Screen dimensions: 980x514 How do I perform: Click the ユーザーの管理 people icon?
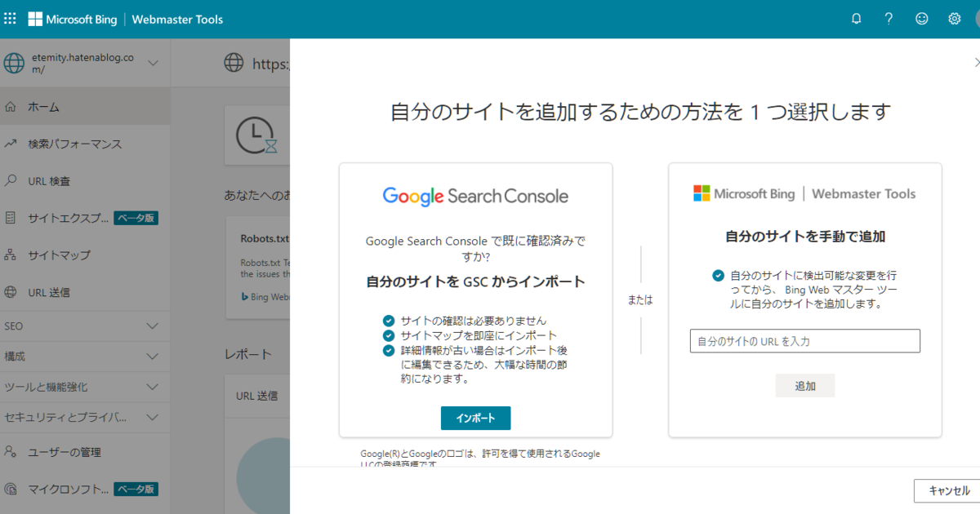point(11,451)
